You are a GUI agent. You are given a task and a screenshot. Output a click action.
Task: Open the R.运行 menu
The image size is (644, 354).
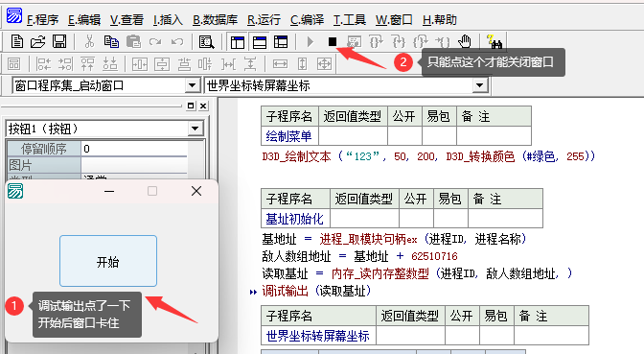[264, 20]
